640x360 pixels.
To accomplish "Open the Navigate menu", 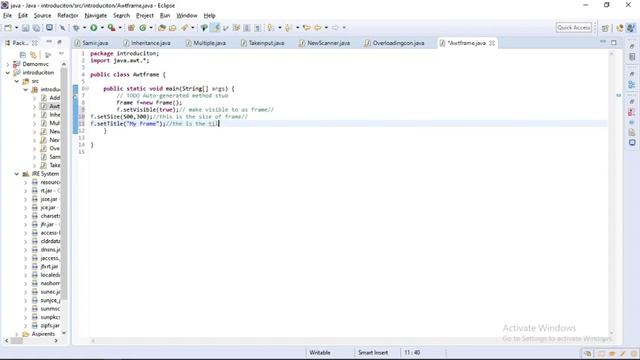I will coord(96,16).
